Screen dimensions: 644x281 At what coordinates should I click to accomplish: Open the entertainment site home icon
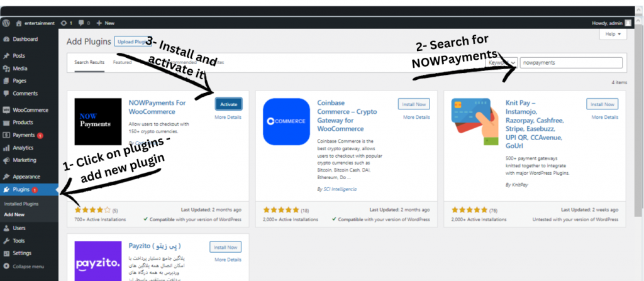click(x=18, y=23)
